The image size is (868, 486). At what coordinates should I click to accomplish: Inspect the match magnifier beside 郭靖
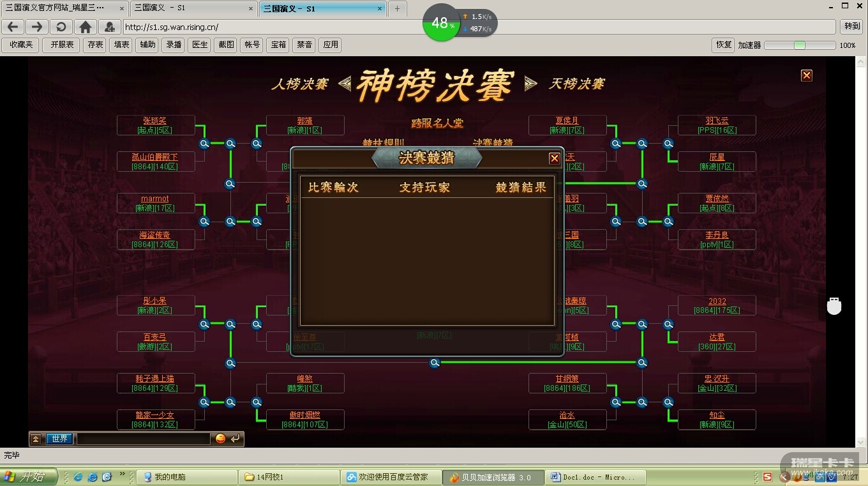pos(257,144)
